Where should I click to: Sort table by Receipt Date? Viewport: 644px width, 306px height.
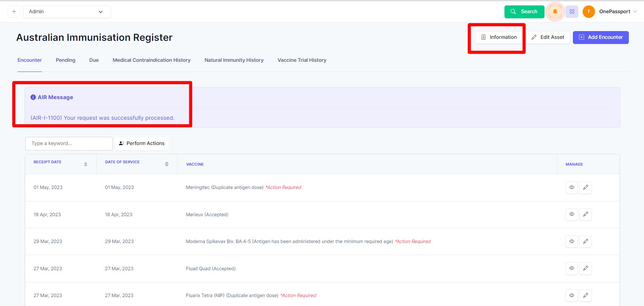(x=86, y=164)
